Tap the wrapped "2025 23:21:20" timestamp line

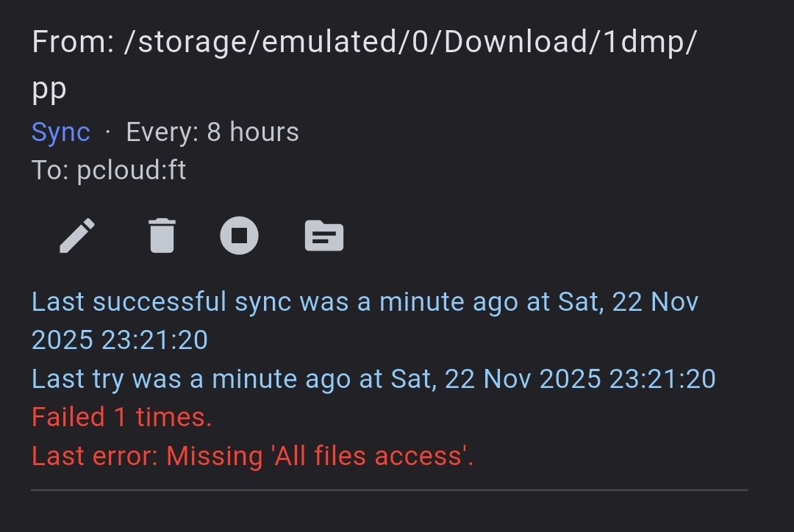pyautogui.click(x=120, y=340)
